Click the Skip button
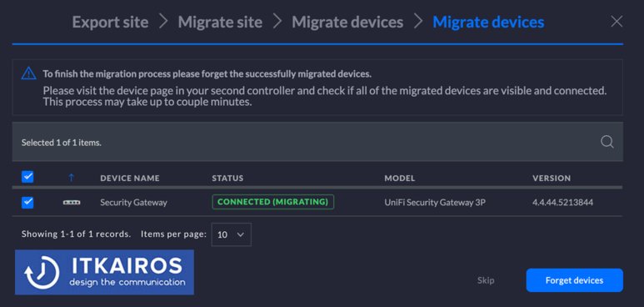Screen dimensions: 644x307 coord(486,280)
